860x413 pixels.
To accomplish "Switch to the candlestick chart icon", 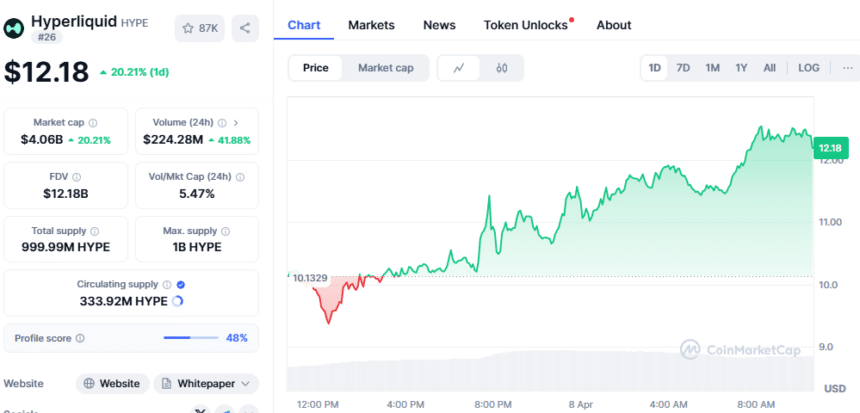I will click(502, 68).
